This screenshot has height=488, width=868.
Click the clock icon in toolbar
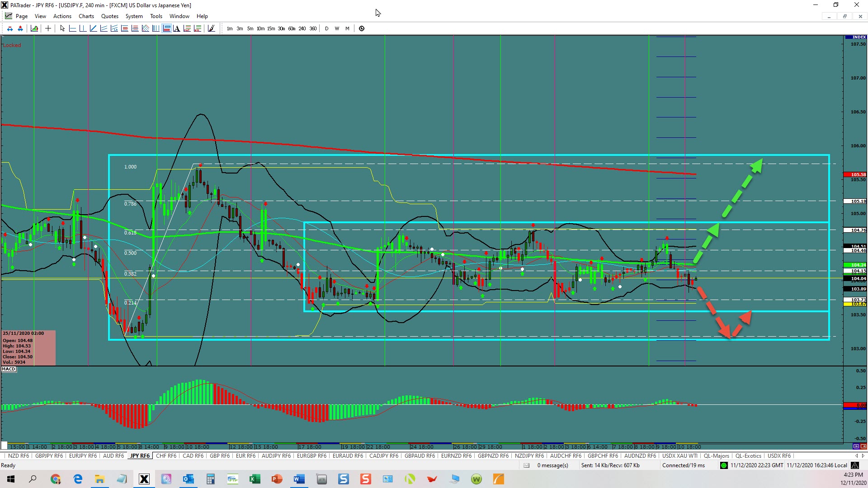362,28
